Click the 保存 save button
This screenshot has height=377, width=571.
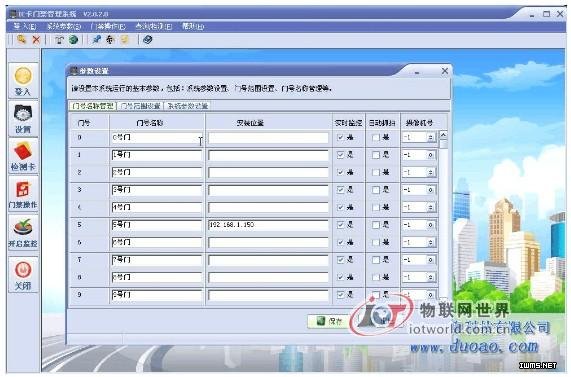[329, 321]
